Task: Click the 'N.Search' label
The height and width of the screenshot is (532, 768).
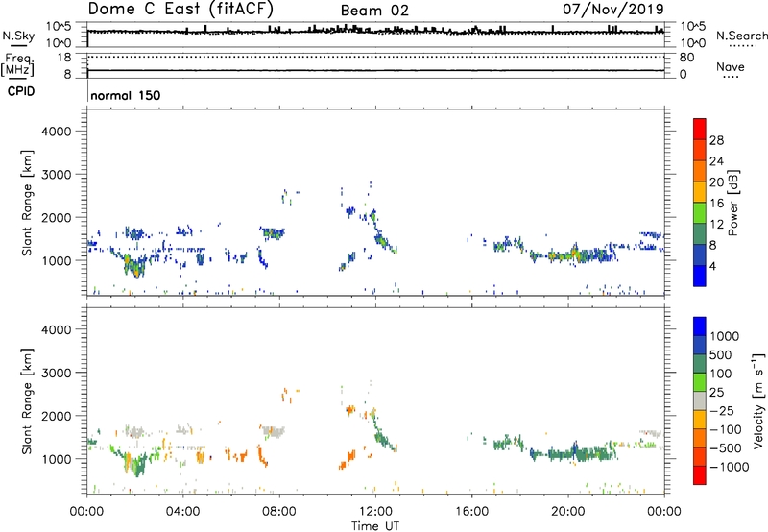Action: coord(742,36)
